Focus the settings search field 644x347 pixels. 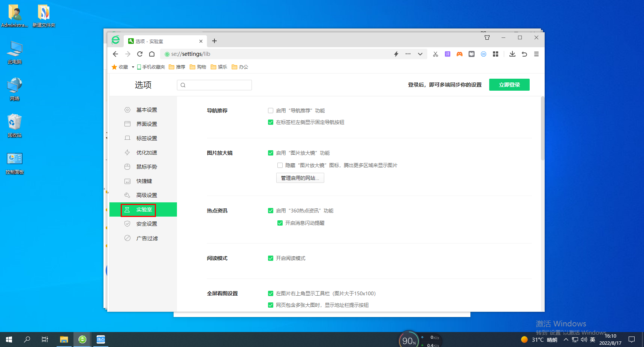[x=214, y=85]
